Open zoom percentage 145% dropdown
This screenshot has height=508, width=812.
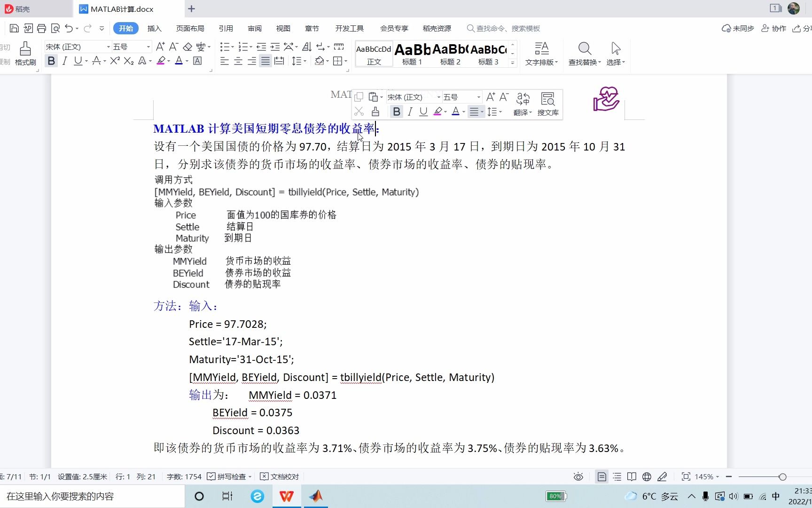pos(707,476)
